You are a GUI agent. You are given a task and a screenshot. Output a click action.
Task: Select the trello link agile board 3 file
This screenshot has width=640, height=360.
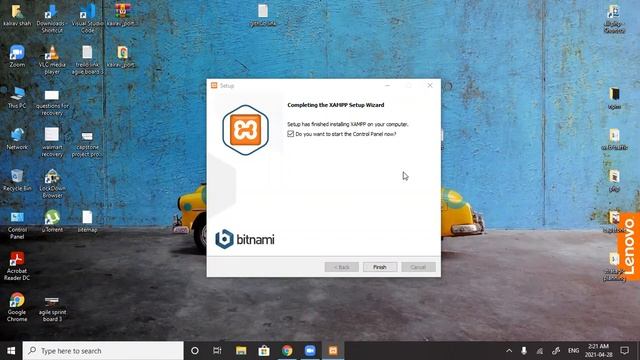point(87,60)
